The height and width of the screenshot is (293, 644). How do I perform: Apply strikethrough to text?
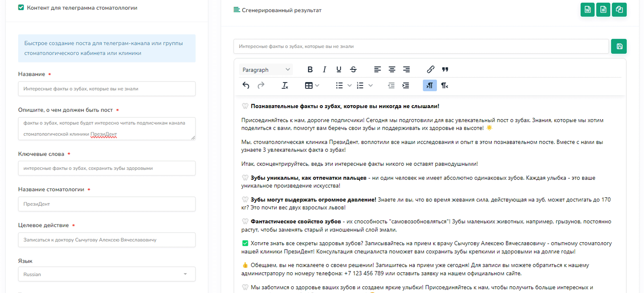tap(353, 69)
